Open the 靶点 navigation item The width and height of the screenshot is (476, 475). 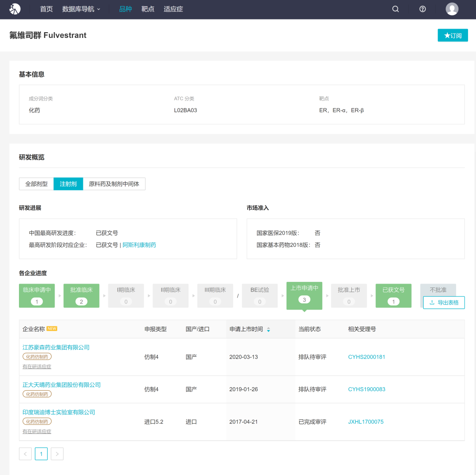148,9
